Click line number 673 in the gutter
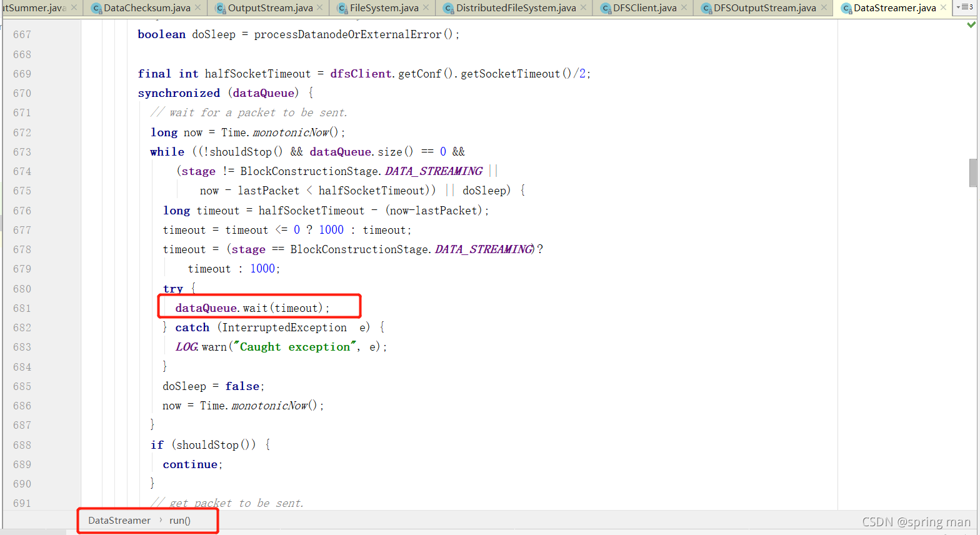The image size is (980, 535). coord(22,152)
